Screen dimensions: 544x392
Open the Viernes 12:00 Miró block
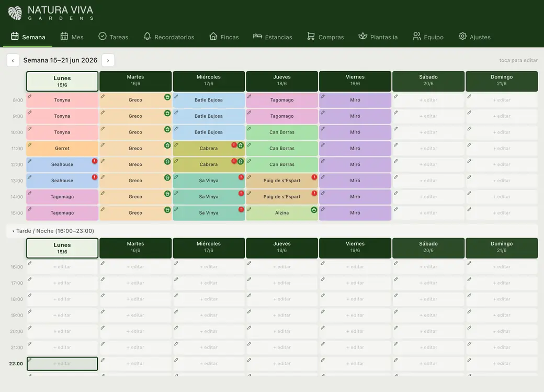[x=355, y=164]
